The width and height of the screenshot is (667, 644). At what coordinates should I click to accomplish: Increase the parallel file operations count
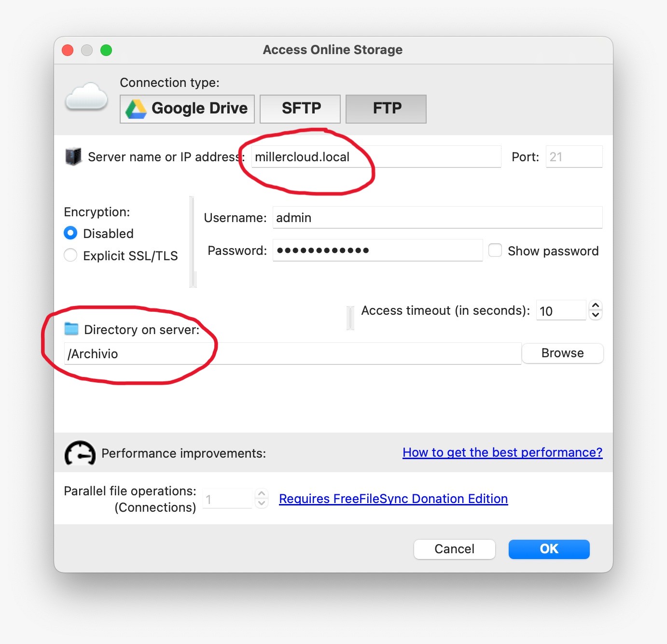coord(262,494)
